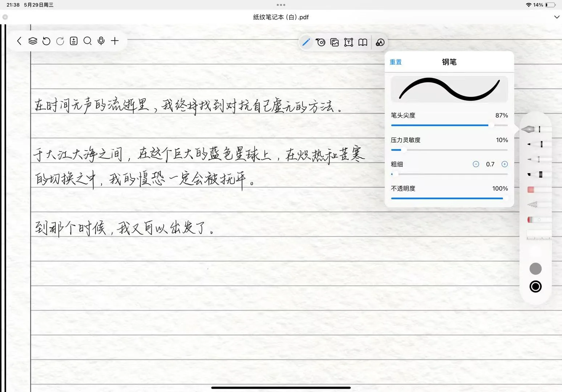This screenshot has height=392, width=562.
Task: Decrease 粗细 with the minus button
Action: [476, 164]
